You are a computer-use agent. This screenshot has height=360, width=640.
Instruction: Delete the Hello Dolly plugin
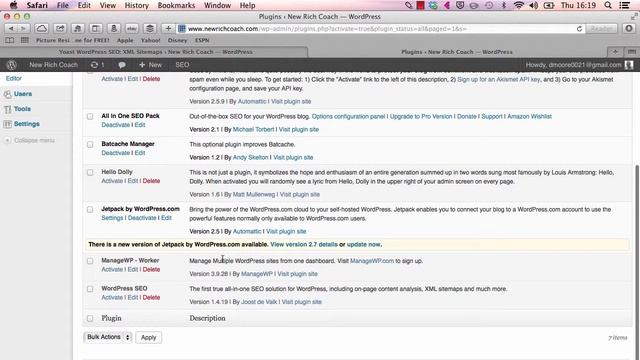[x=151, y=181]
